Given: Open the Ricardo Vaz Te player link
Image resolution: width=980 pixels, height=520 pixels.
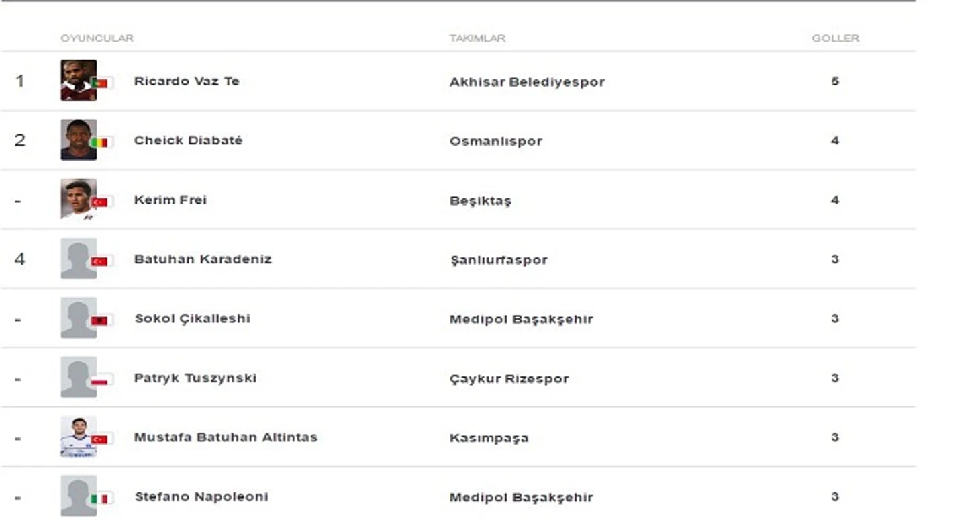Looking at the screenshot, I should (x=186, y=81).
